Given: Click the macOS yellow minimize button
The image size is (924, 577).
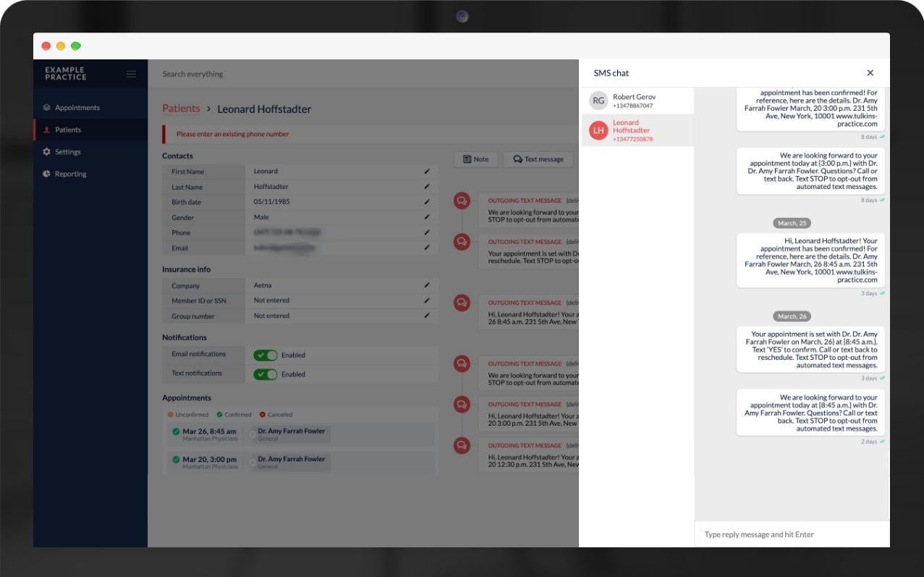Looking at the screenshot, I should tap(61, 46).
